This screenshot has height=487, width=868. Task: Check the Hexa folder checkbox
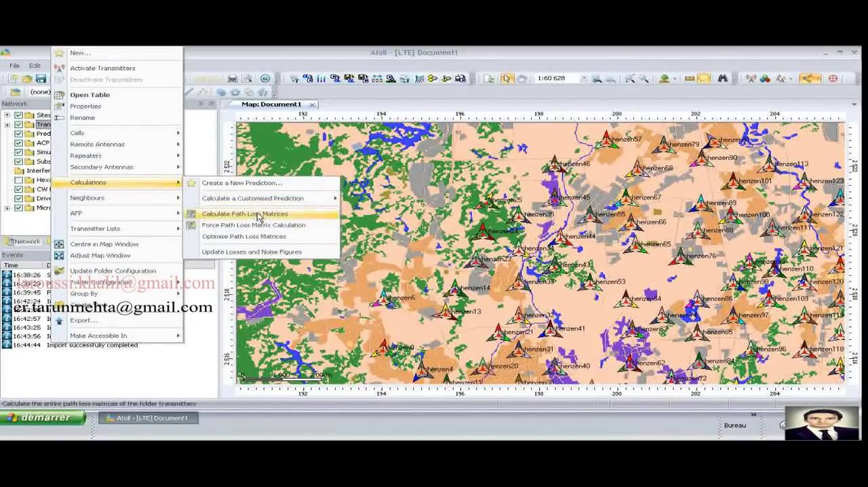pos(18,180)
